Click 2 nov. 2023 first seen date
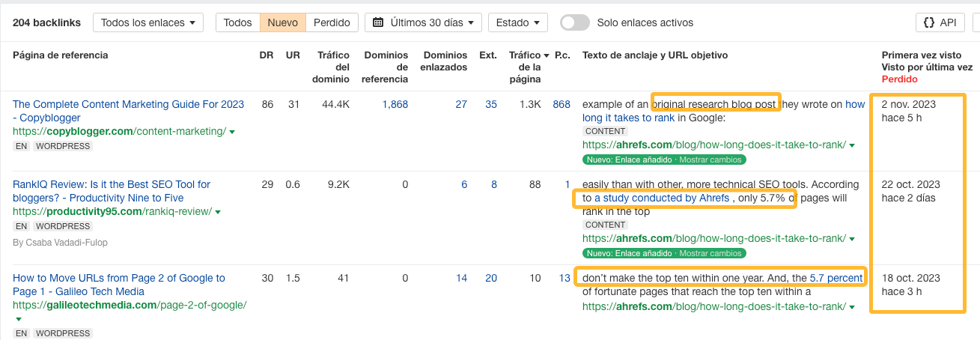This screenshot has width=980, height=340. coord(909,104)
